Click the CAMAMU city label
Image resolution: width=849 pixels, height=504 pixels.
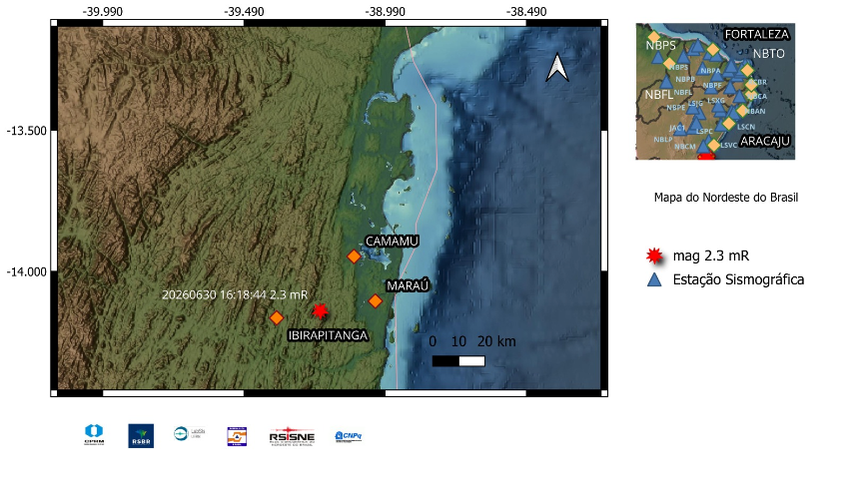pyautogui.click(x=392, y=242)
